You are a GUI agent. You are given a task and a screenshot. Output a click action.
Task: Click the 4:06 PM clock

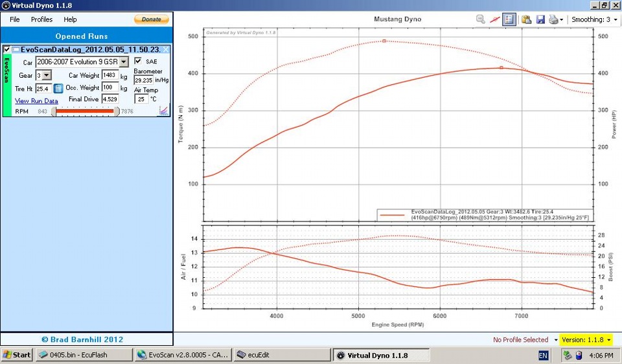pyautogui.click(x=601, y=356)
